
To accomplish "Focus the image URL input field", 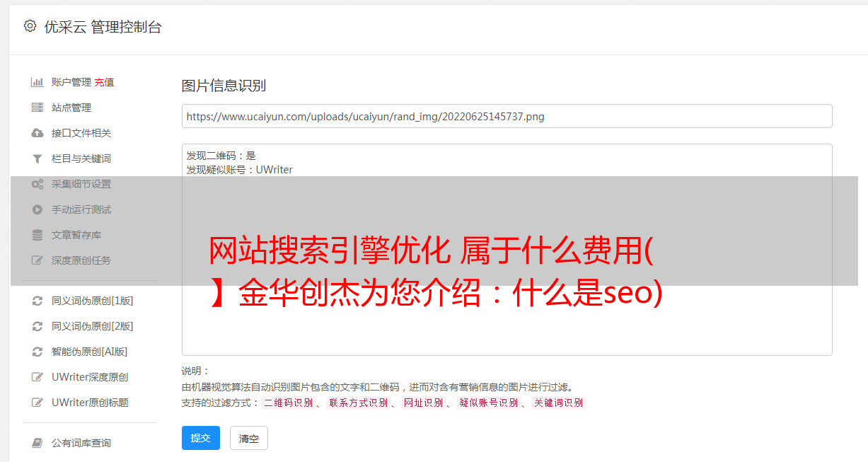I will coord(507,116).
